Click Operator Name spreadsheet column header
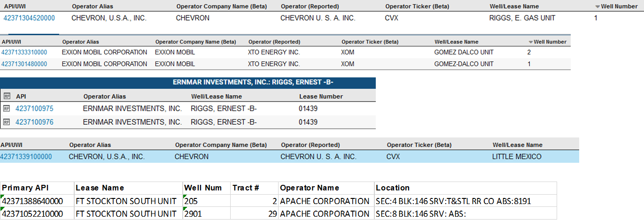 pyautogui.click(x=326, y=188)
